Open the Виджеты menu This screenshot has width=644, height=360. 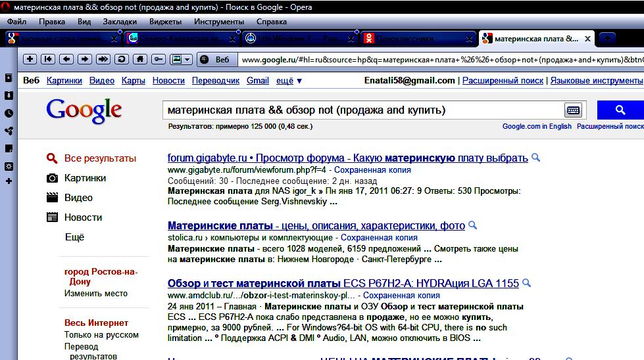165,21
